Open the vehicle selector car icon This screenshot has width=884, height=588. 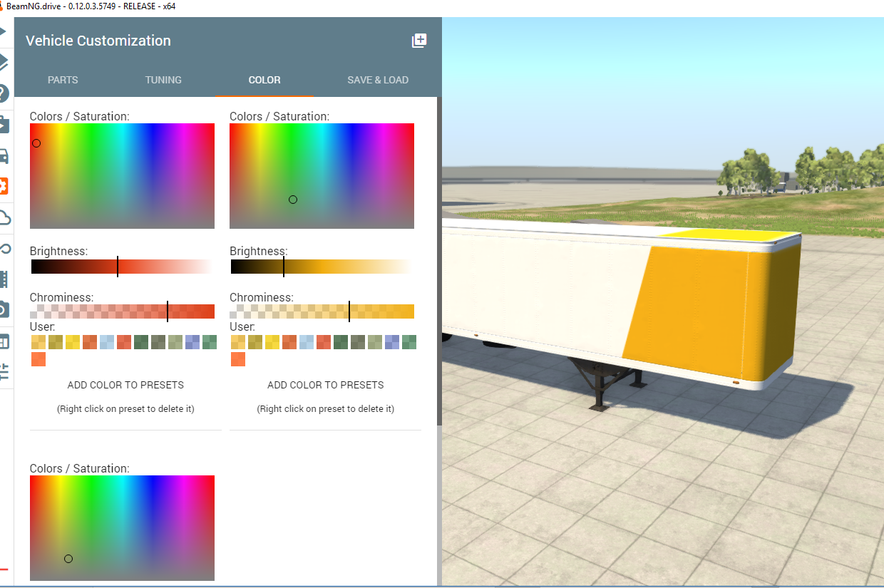coord(4,156)
